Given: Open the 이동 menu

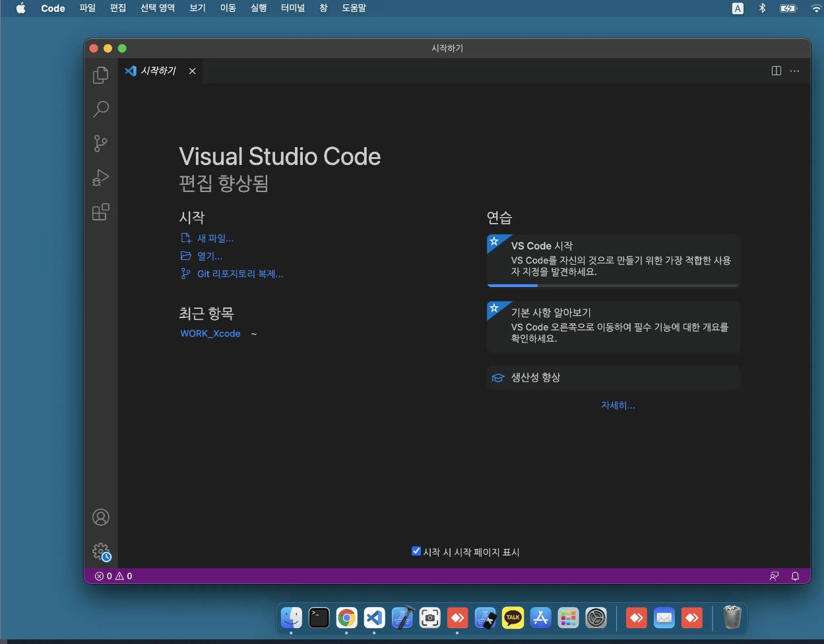Looking at the screenshot, I should [x=228, y=8].
